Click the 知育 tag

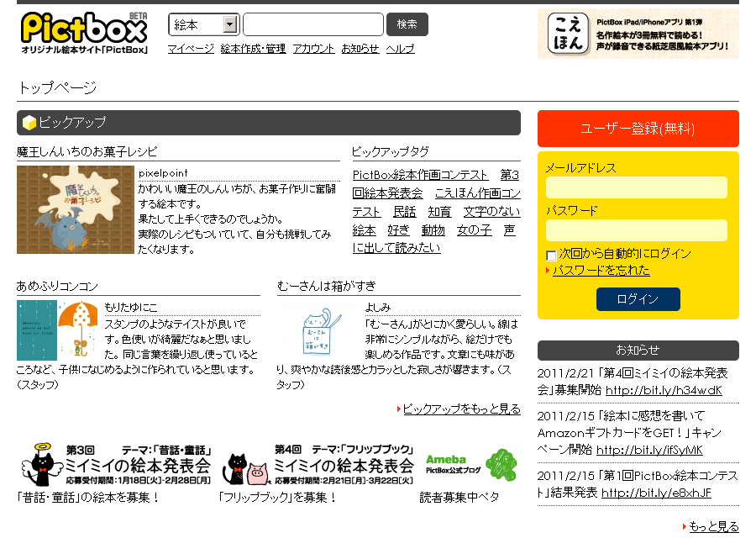click(439, 211)
